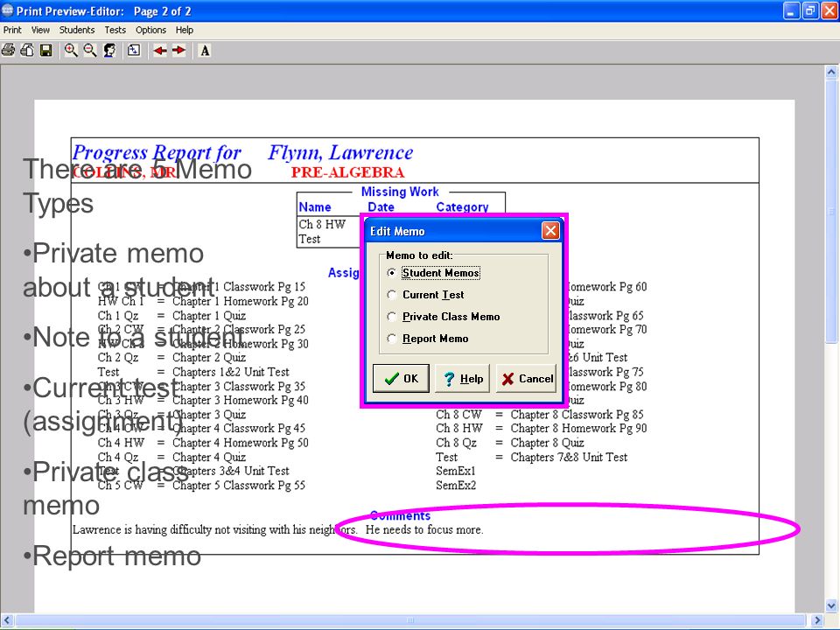This screenshot has width=840, height=630.
Task: Click the printer icon in the toolbar
Action: (x=8, y=51)
